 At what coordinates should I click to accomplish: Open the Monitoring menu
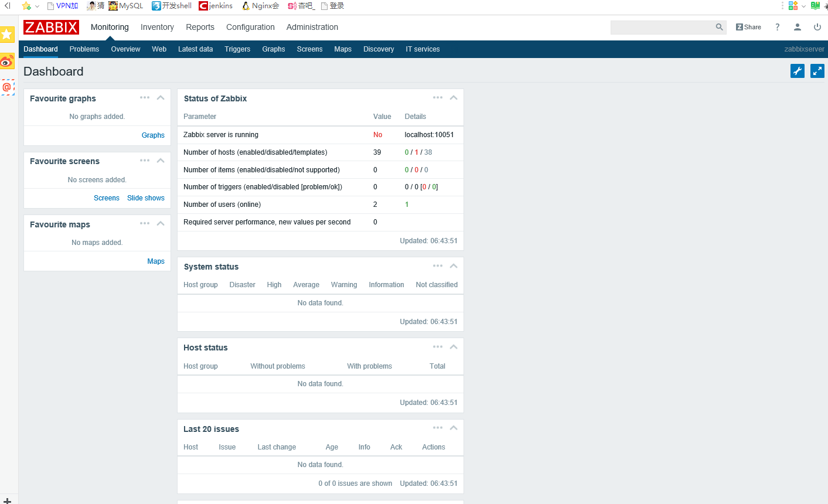coord(110,27)
